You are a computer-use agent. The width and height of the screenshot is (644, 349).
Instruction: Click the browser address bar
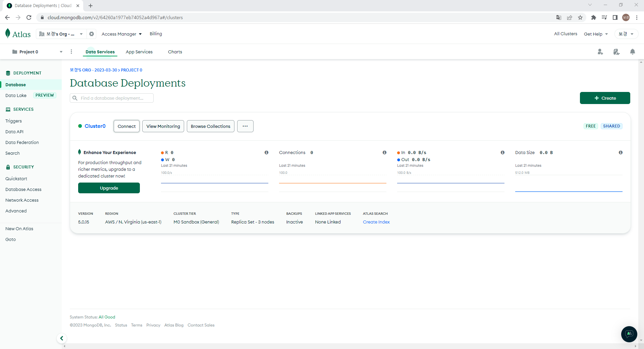(x=295, y=17)
